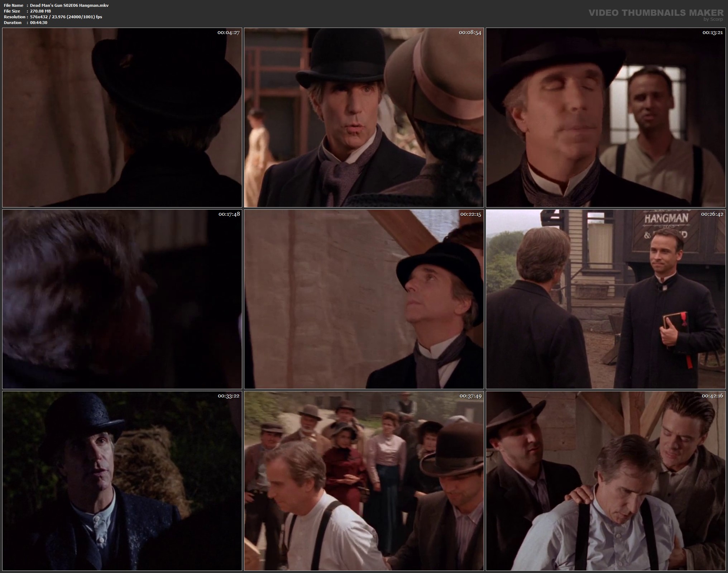Click the 00:17:48 timestamp label
The height and width of the screenshot is (573, 728).
229,214
